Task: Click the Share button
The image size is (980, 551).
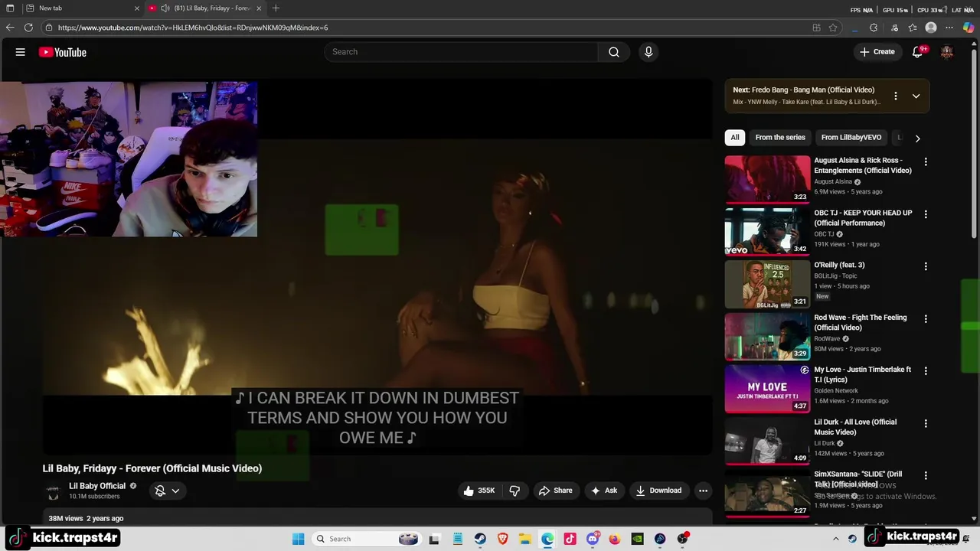Action: (555, 491)
